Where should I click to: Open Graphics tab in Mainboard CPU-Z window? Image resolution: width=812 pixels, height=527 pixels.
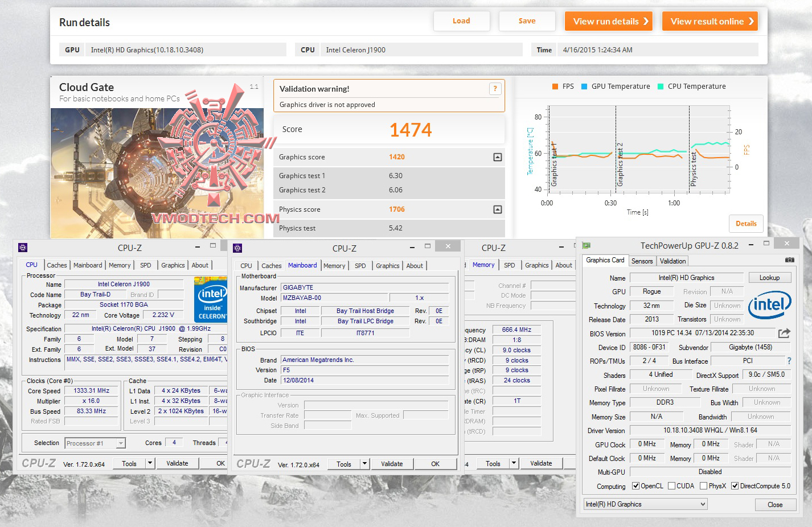pyautogui.click(x=387, y=266)
